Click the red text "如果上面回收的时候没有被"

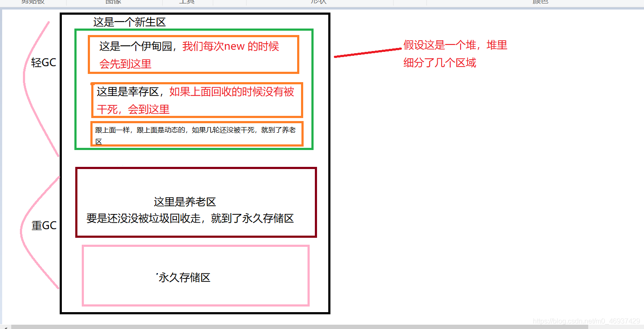point(232,92)
